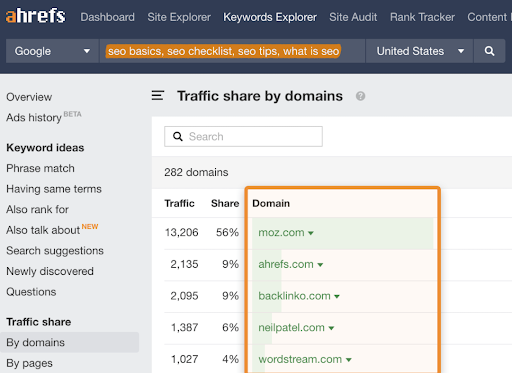Click the 282 domains count
Screen dimensions: 512x373
(196, 172)
